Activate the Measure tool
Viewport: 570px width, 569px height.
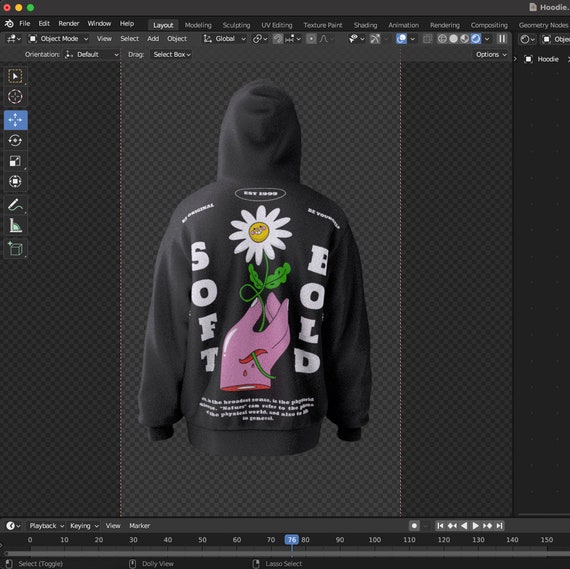(15, 226)
